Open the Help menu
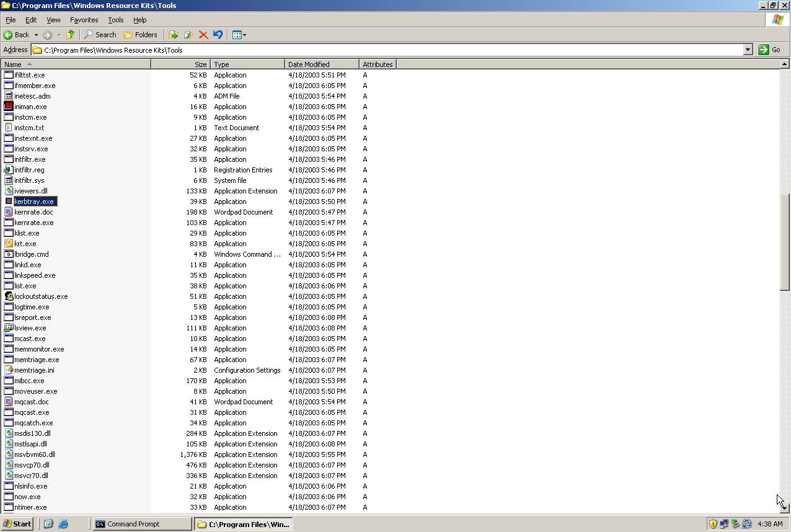This screenshot has height=532, width=791. click(140, 20)
